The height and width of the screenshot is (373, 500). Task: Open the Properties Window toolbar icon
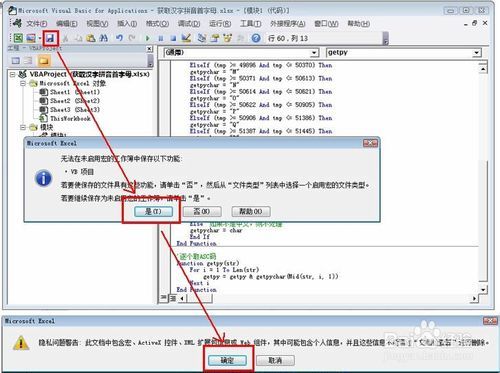[215, 38]
